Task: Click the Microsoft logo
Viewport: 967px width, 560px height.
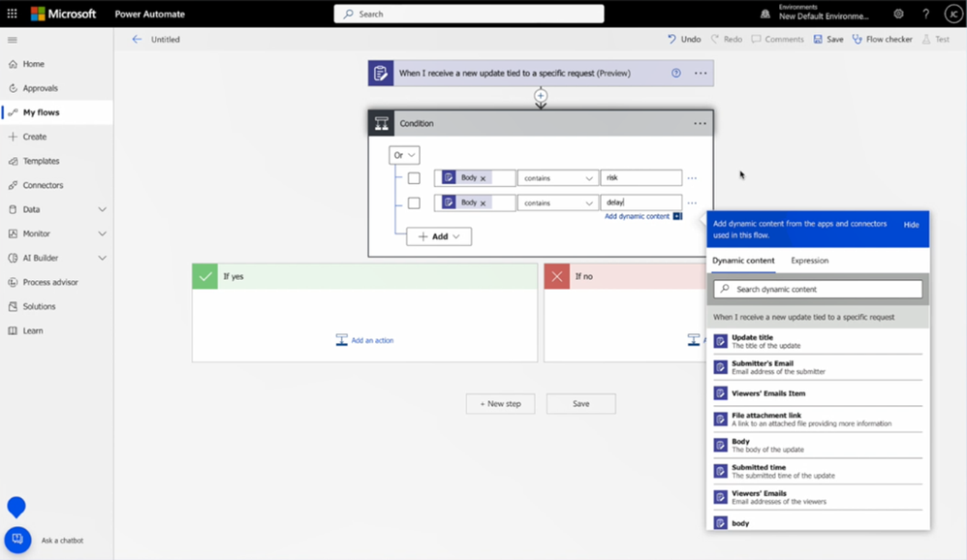Action: tap(64, 14)
